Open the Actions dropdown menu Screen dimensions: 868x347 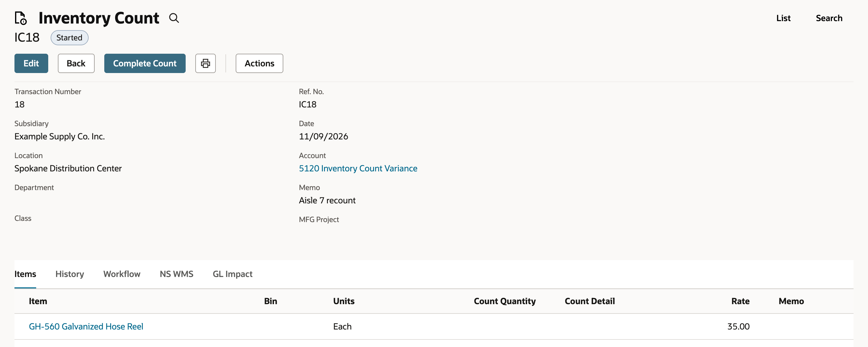coord(259,63)
